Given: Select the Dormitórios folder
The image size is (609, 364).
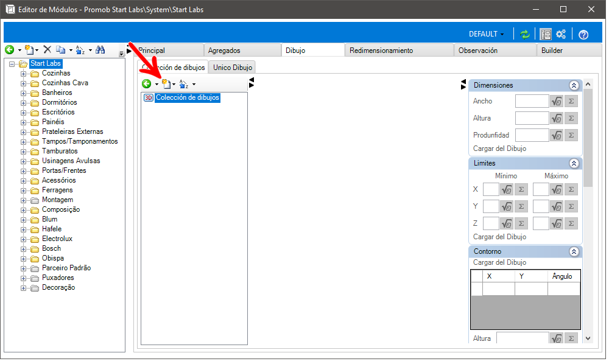Looking at the screenshot, I should coord(60,102).
